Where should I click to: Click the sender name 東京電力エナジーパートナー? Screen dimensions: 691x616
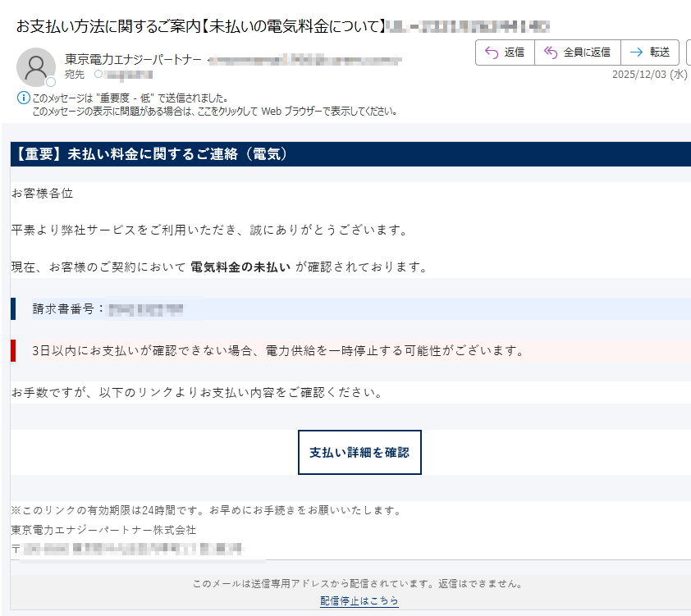point(133,60)
